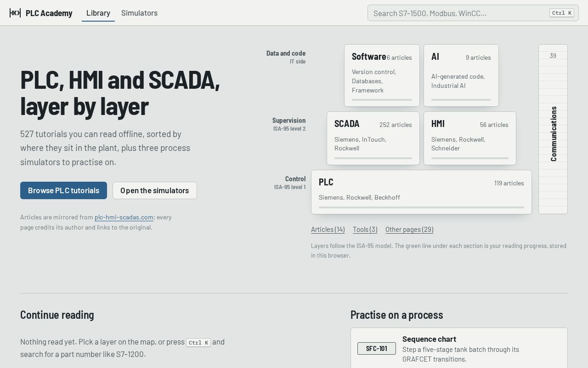The height and width of the screenshot is (368, 588).
Task: Click the PLC Academy logo icon
Action: 15,13
